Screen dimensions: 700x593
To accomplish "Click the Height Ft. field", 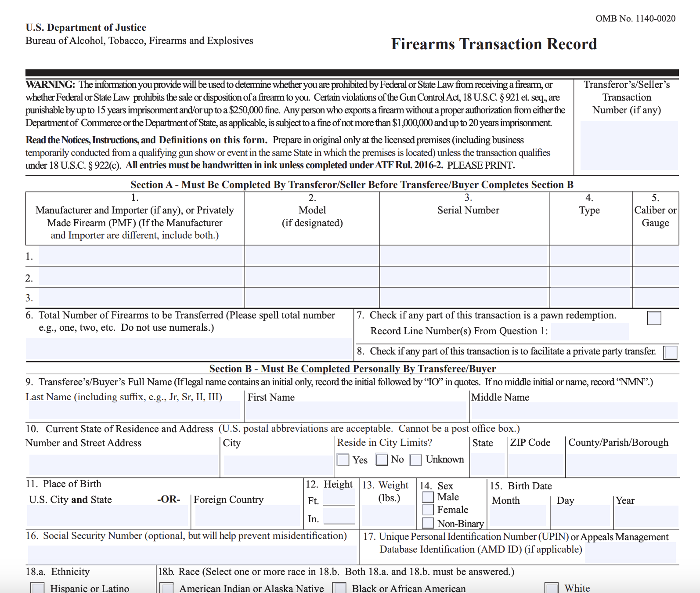I will pos(339,498).
